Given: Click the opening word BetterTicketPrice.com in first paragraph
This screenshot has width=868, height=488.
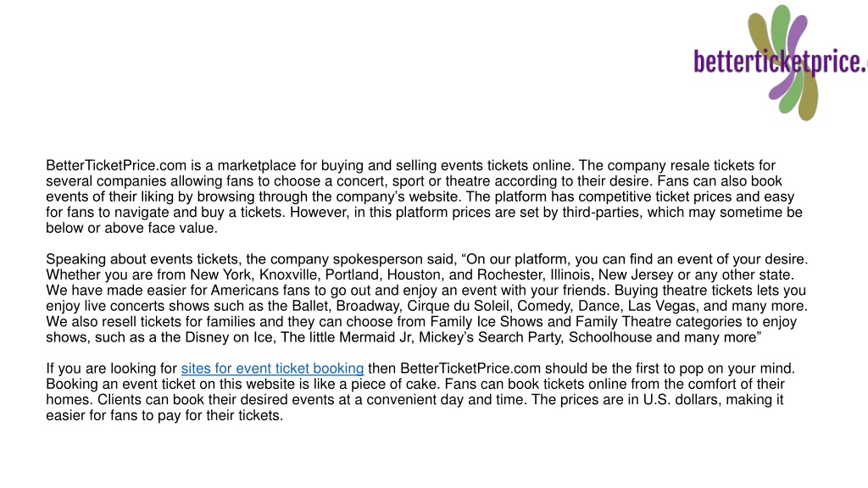Looking at the screenshot, I should pyautogui.click(x=116, y=165).
